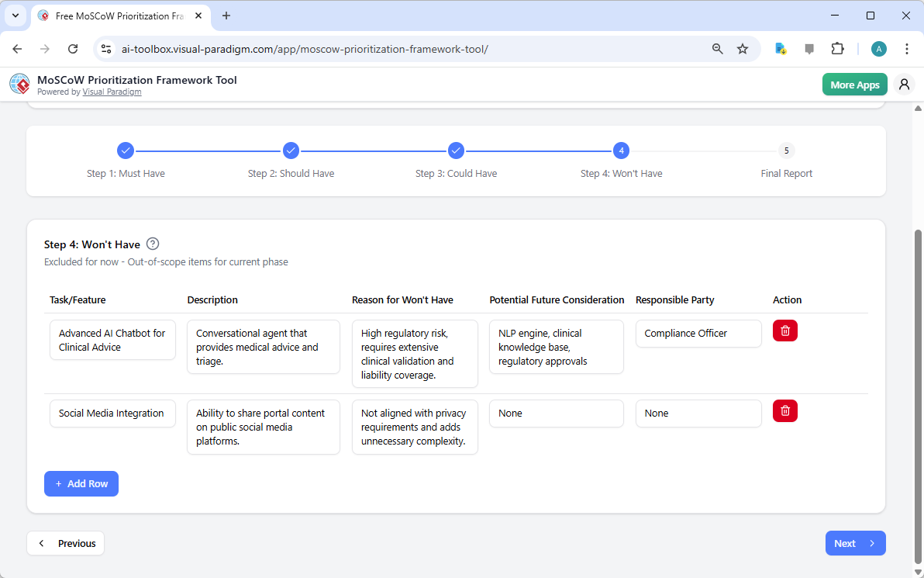Click the Compliance Officer input field
This screenshot has width=924, height=578.
click(x=698, y=333)
